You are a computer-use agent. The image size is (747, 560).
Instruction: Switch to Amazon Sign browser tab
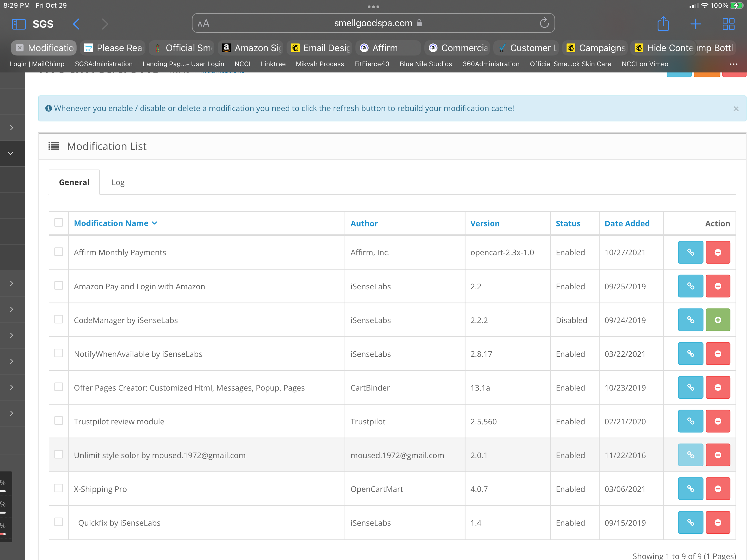[250, 48]
